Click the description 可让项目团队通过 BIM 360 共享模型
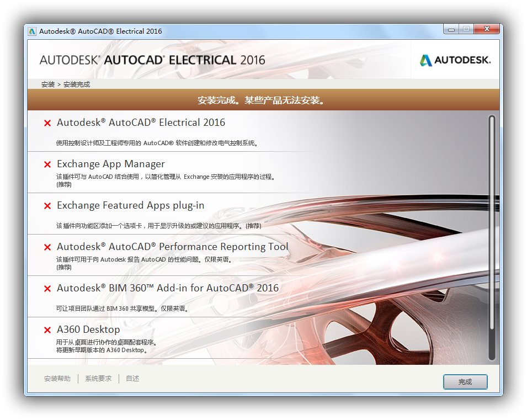The width and height of the screenshot is (527, 420). point(122,309)
